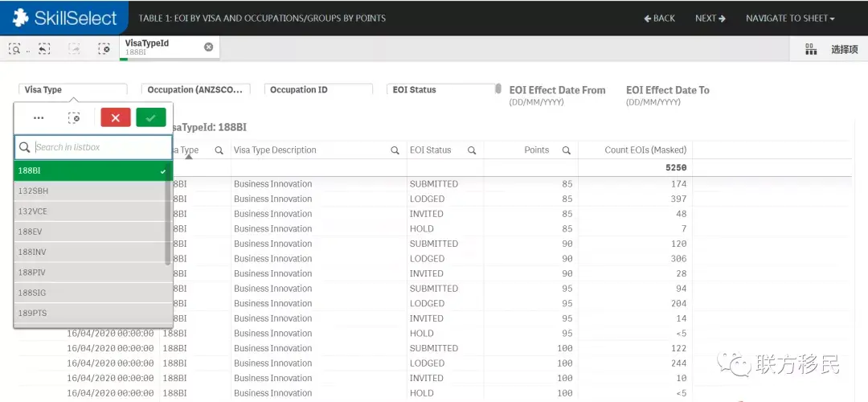Open the Occupation ID filter dropdown

click(320, 90)
